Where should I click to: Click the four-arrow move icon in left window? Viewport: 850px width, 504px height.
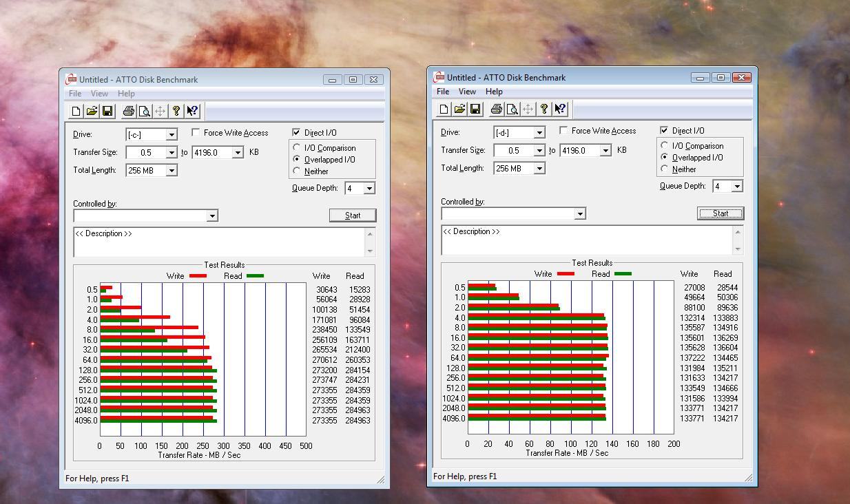pyautogui.click(x=160, y=111)
